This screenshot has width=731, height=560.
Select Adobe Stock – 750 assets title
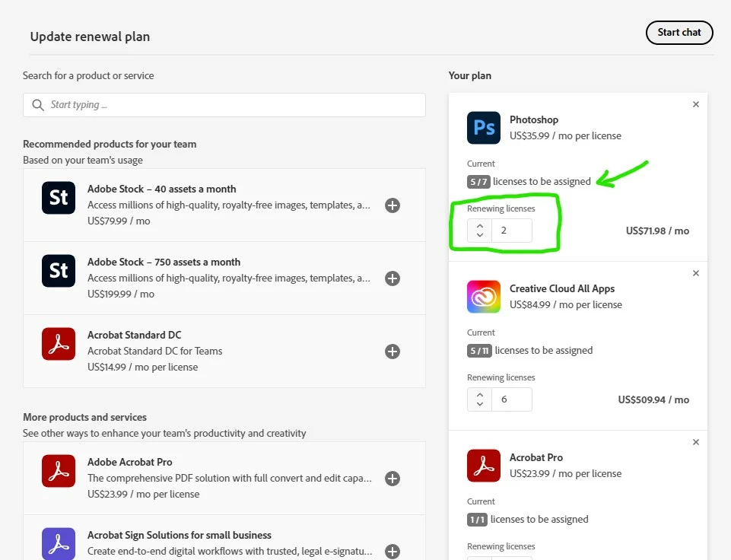coord(164,262)
